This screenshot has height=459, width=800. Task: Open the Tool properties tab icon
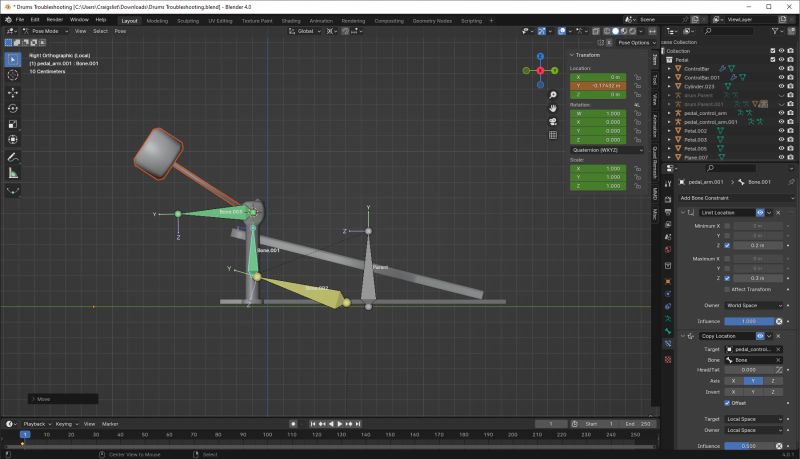tap(668, 184)
